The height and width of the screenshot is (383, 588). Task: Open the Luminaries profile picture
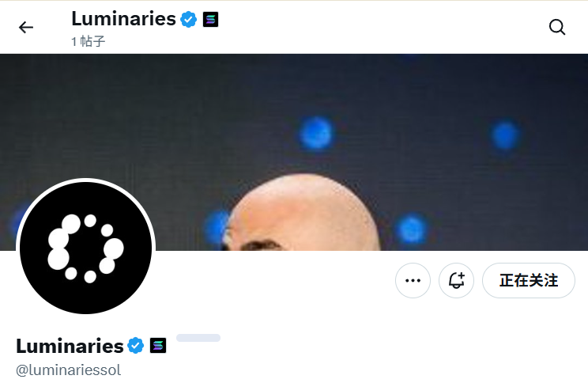(86, 248)
